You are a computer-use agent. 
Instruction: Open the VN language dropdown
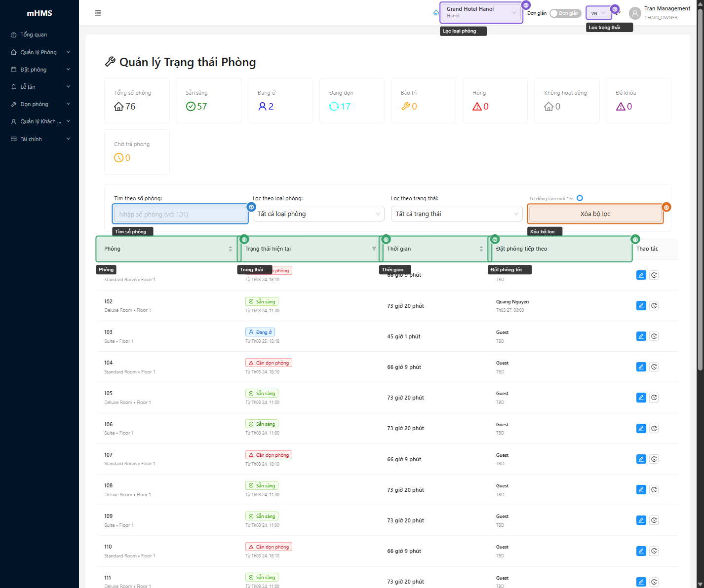coord(598,13)
